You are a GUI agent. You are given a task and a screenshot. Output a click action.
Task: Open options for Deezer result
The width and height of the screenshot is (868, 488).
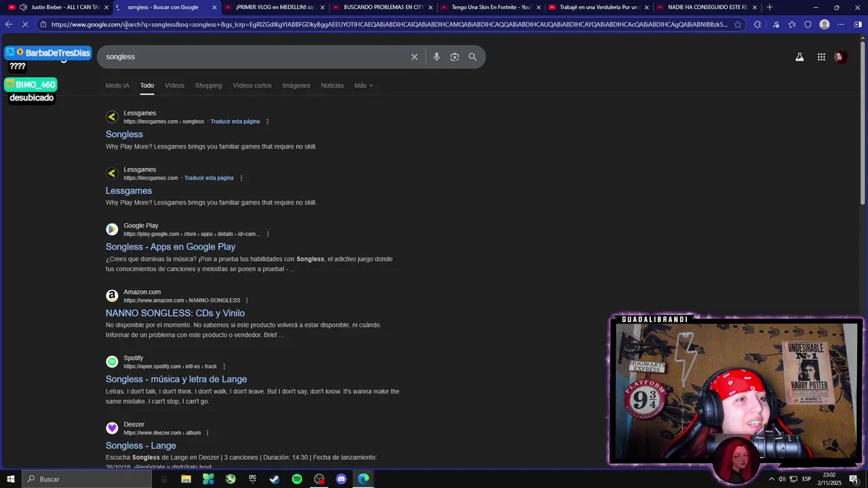tap(208, 433)
